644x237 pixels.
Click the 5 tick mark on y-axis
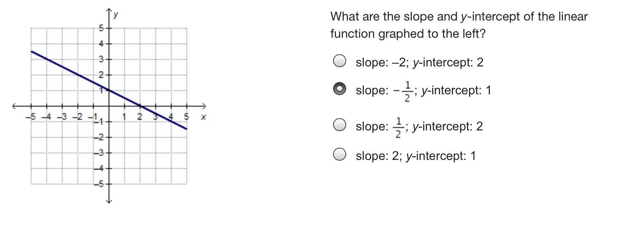pos(109,28)
